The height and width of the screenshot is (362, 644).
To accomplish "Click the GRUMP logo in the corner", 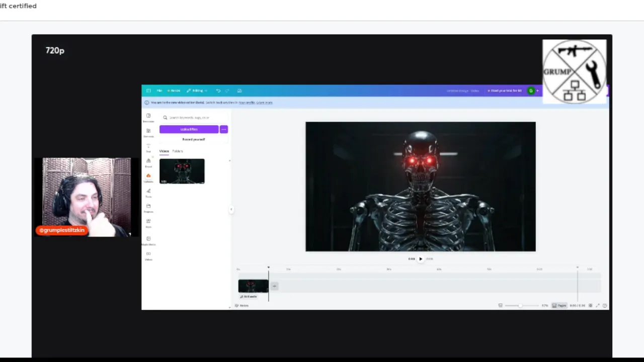I will point(574,72).
